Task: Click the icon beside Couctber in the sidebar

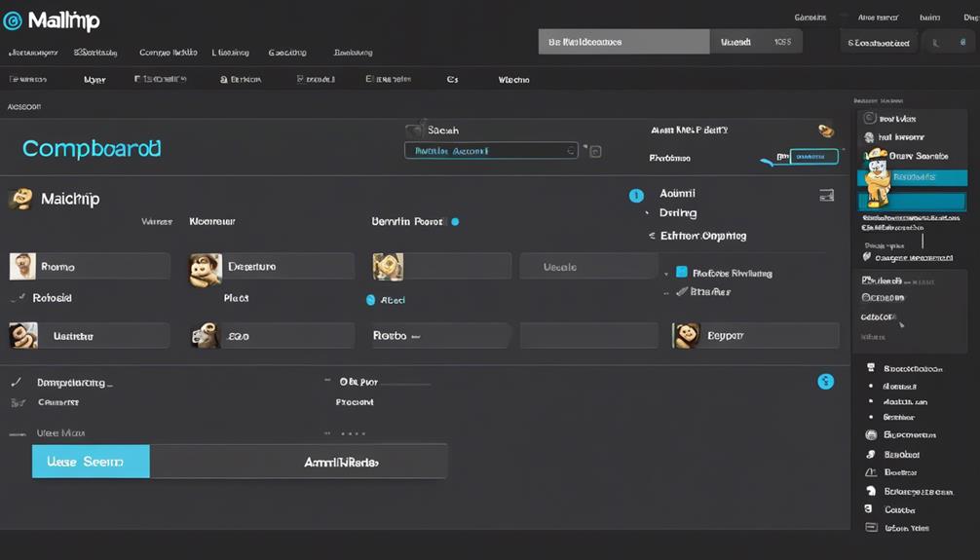Action: [x=868, y=509]
